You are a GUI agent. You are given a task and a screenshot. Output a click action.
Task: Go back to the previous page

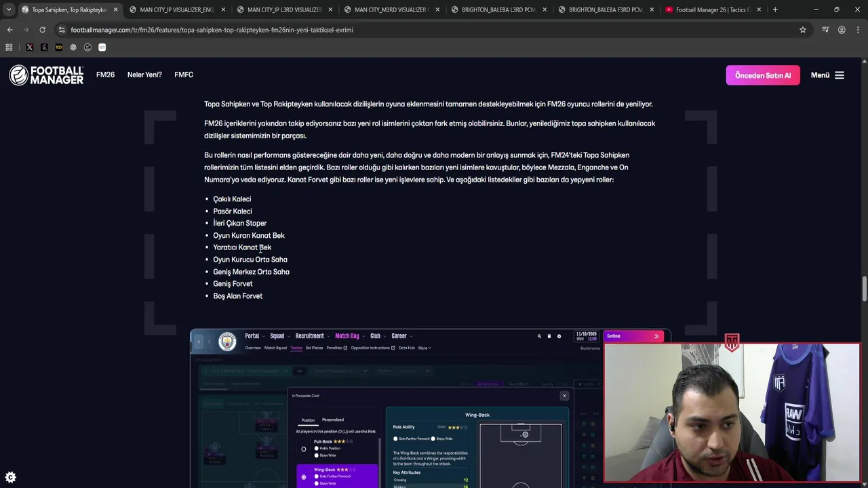point(9,30)
